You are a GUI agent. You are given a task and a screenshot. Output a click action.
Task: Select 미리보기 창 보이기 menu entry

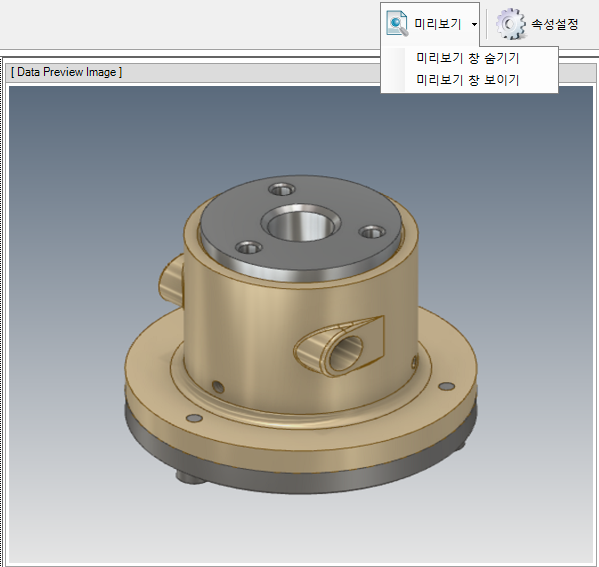click(469, 80)
